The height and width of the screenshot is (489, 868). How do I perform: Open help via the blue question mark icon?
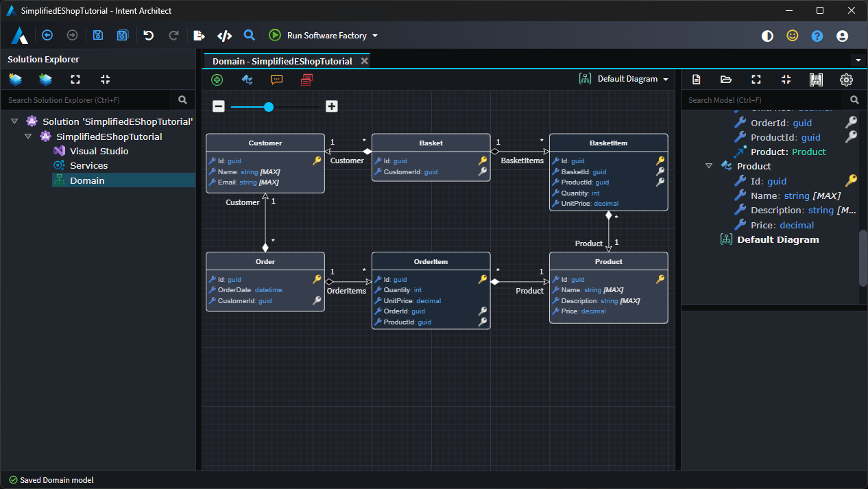[817, 36]
